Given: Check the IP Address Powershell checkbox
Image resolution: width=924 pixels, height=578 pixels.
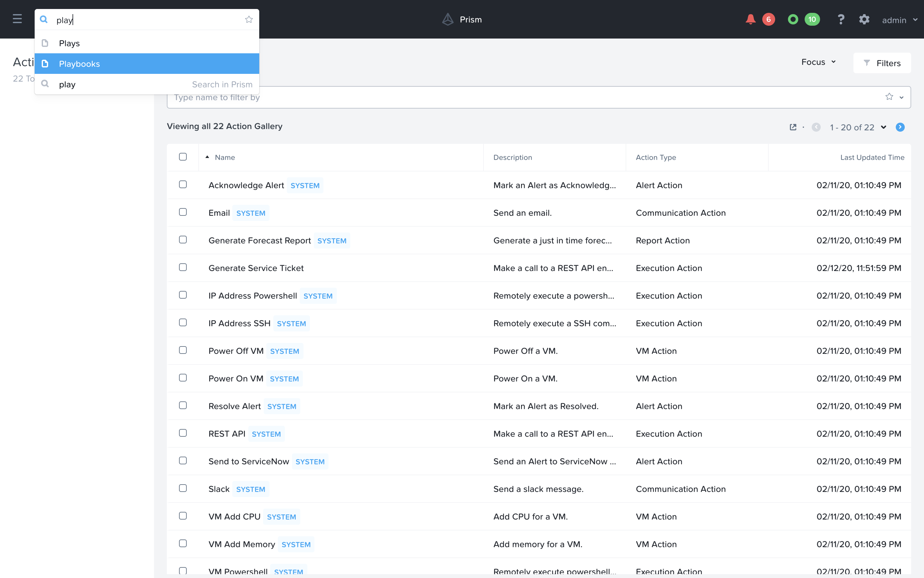Looking at the screenshot, I should [x=183, y=295].
